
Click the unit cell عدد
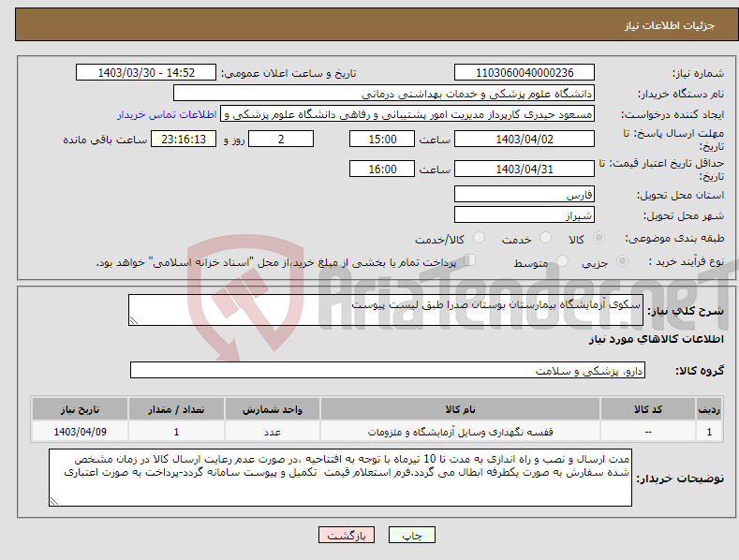(x=273, y=432)
